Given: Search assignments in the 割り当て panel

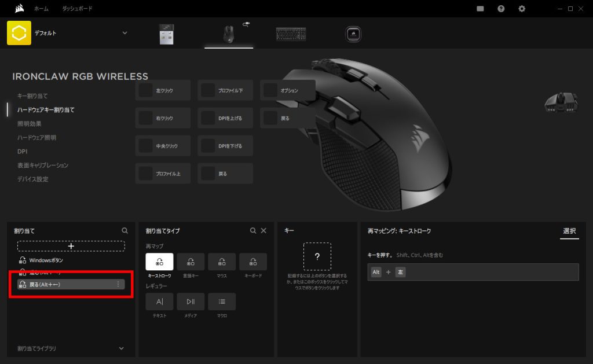Looking at the screenshot, I should (x=125, y=230).
